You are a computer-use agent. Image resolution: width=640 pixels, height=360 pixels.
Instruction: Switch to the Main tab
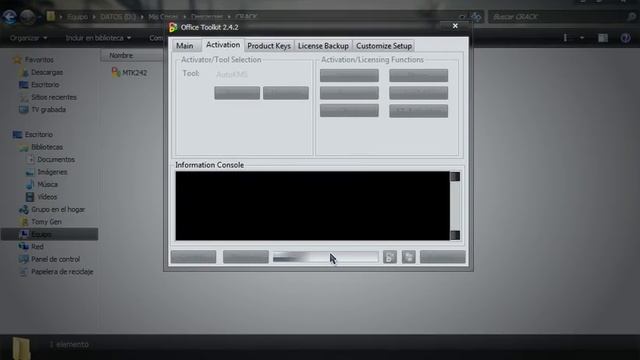pos(185,46)
